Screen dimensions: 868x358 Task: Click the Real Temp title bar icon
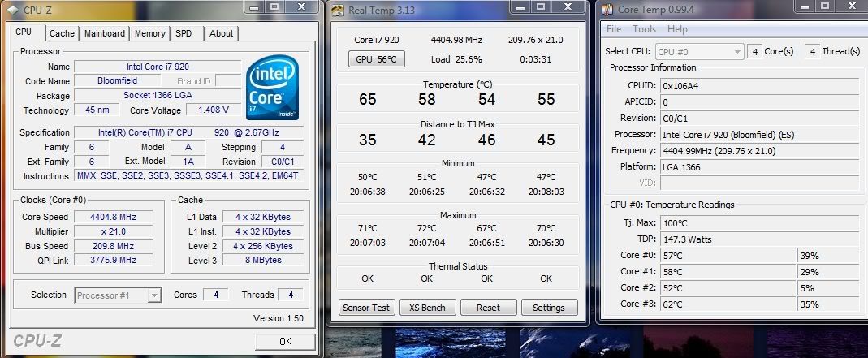(338, 10)
